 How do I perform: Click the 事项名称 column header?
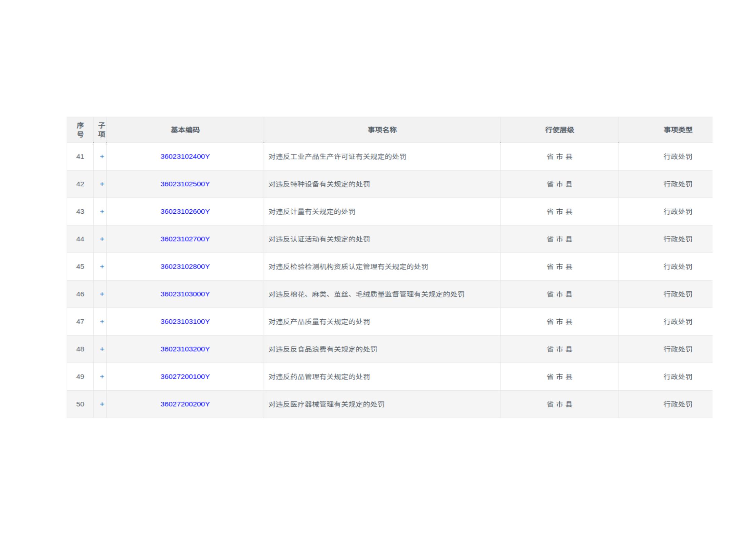(x=382, y=130)
